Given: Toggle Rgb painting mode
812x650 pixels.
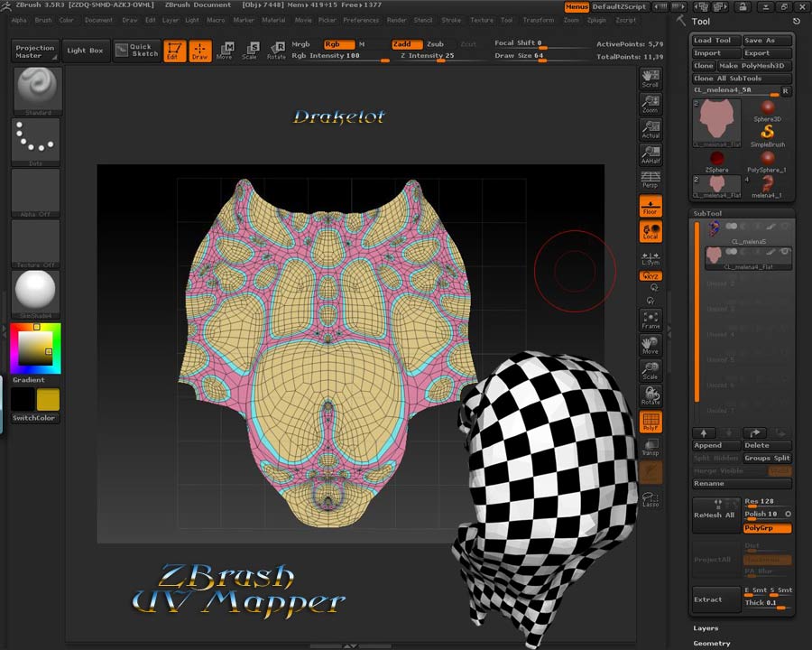Looking at the screenshot, I should pos(339,44).
